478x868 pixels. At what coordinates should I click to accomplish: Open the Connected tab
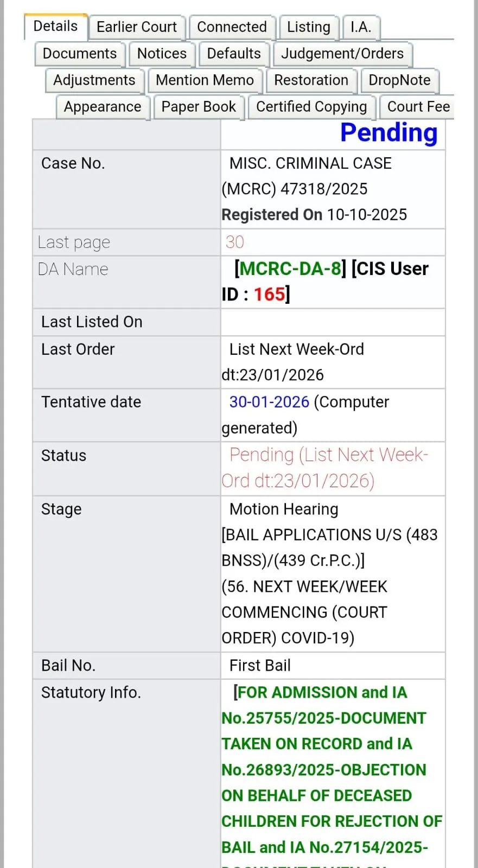[x=232, y=27]
